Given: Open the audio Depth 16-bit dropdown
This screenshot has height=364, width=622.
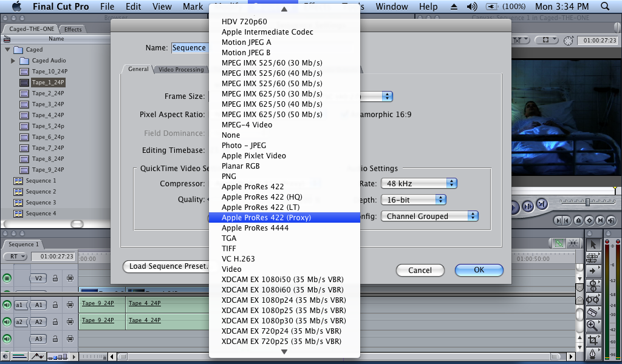Looking at the screenshot, I should click(413, 200).
